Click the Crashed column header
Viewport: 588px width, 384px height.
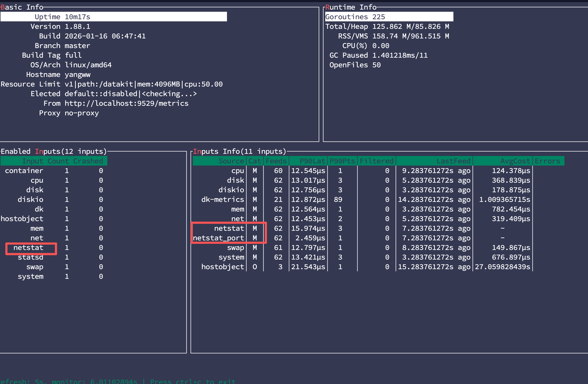pyautogui.click(x=88, y=161)
